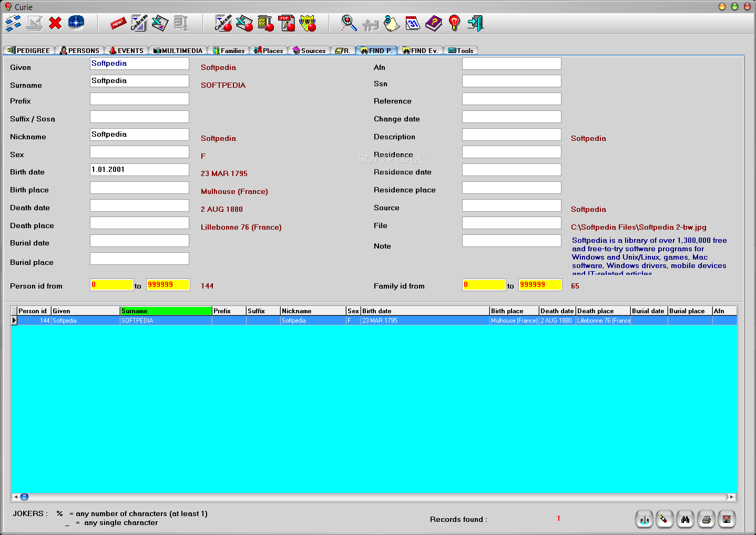756x535 pixels.
Task: Click the yellow report icon with apple
Action: pyautogui.click(x=265, y=23)
